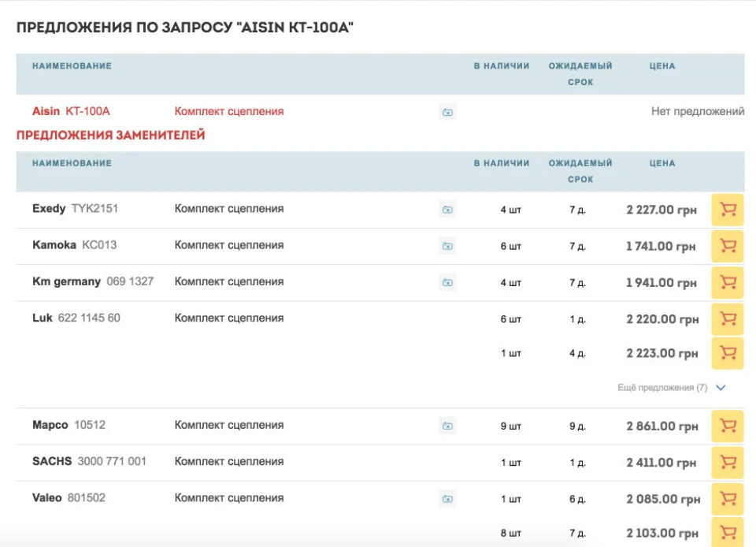
Task: Click 'Комплект сцепления' in Exedy row
Action: point(229,209)
